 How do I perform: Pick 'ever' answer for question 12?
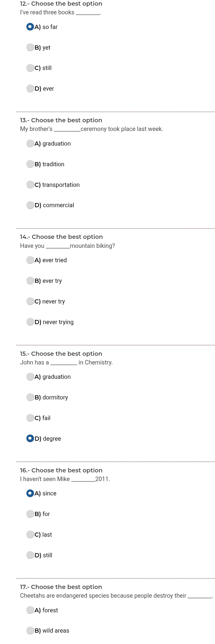tap(30, 88)
